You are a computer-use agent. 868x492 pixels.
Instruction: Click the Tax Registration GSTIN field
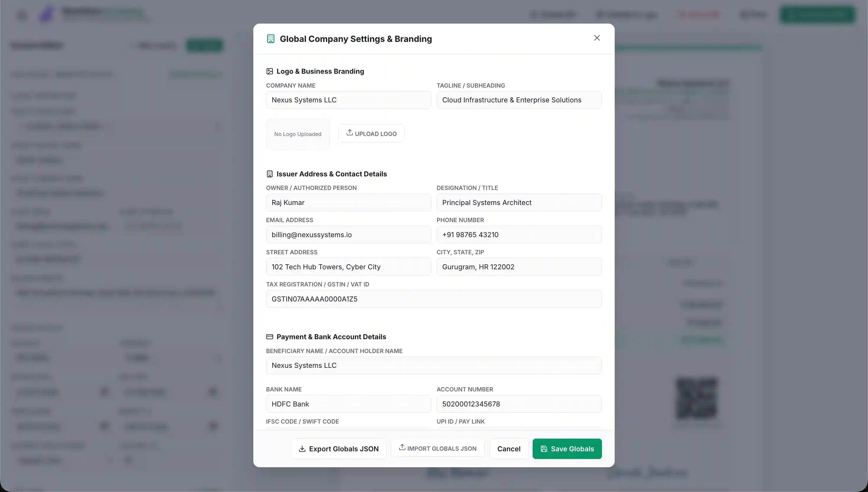(x=434, y=299)
